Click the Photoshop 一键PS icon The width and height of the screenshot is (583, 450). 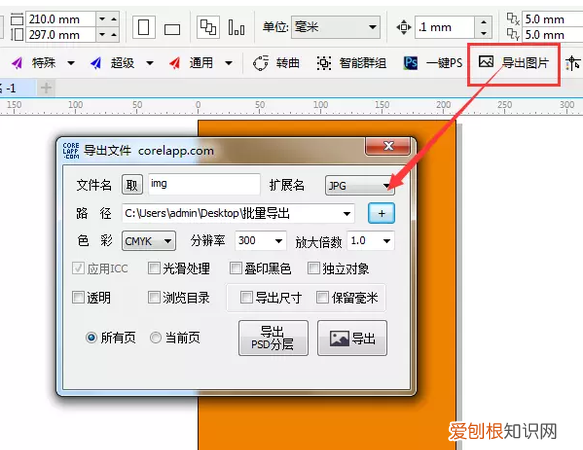(410, 63)
